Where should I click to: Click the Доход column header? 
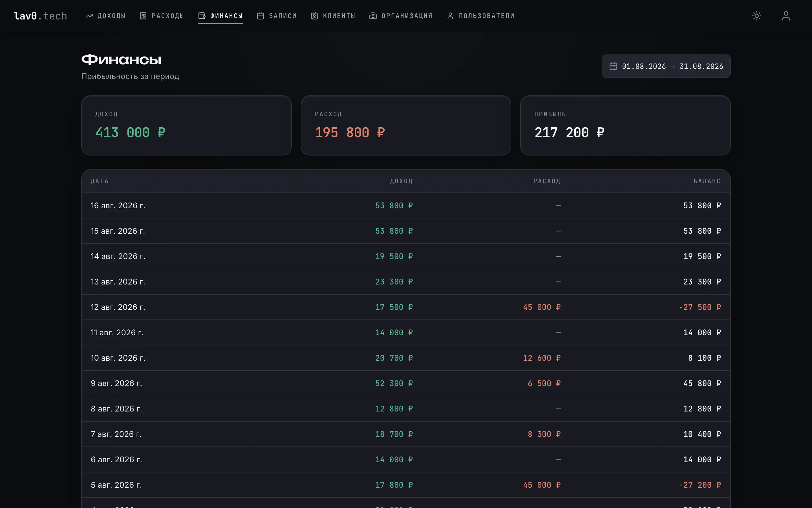click(x=401, y=181)
